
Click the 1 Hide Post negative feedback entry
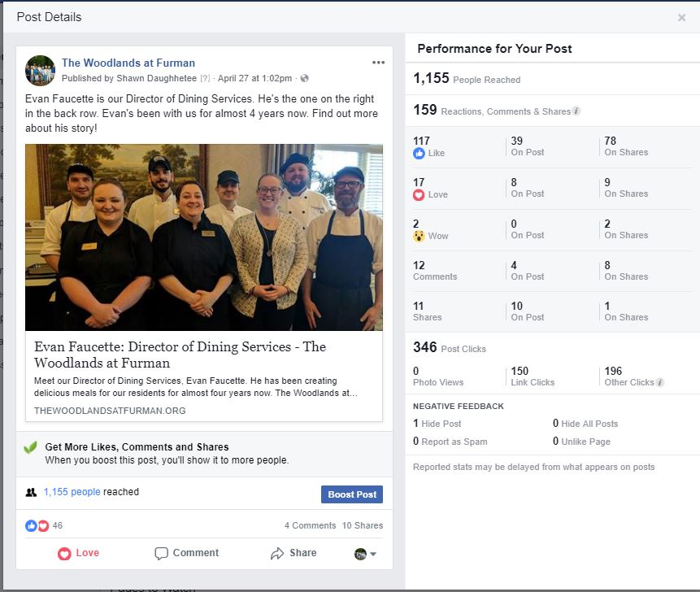[x=437, y=423]
